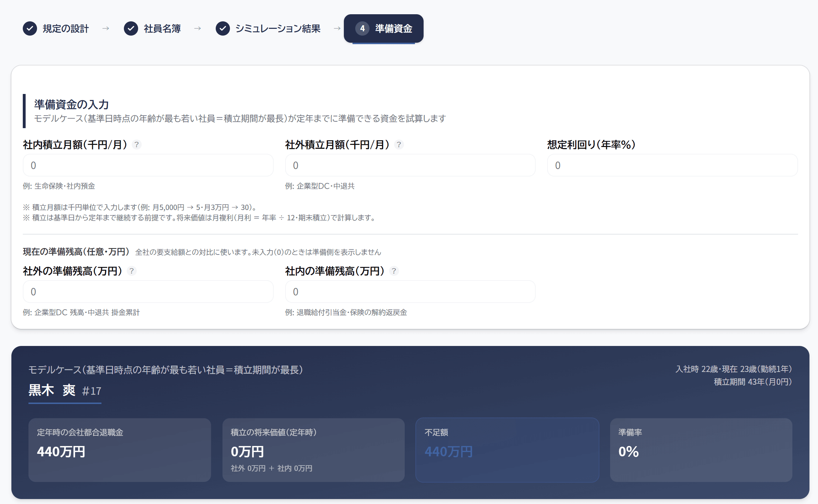Click text 社外 0万円 + 社内 0万円
The image size is (818, 504).
[272, 468]
